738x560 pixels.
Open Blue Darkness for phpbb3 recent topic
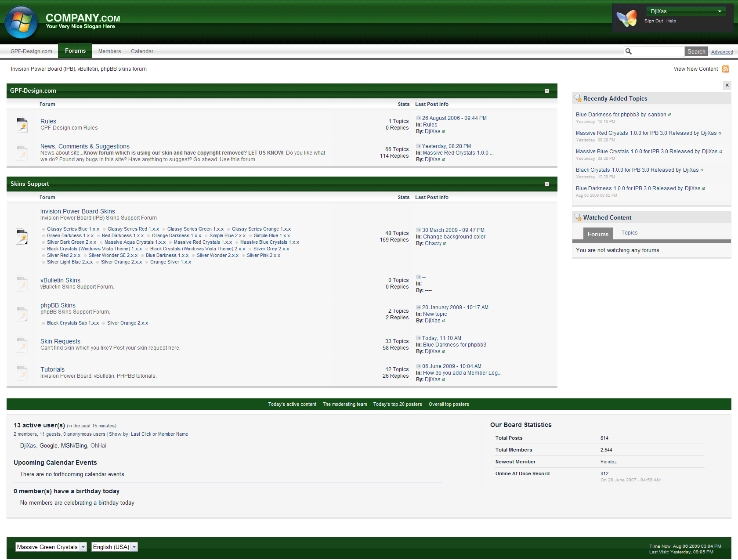click(607, 115)
